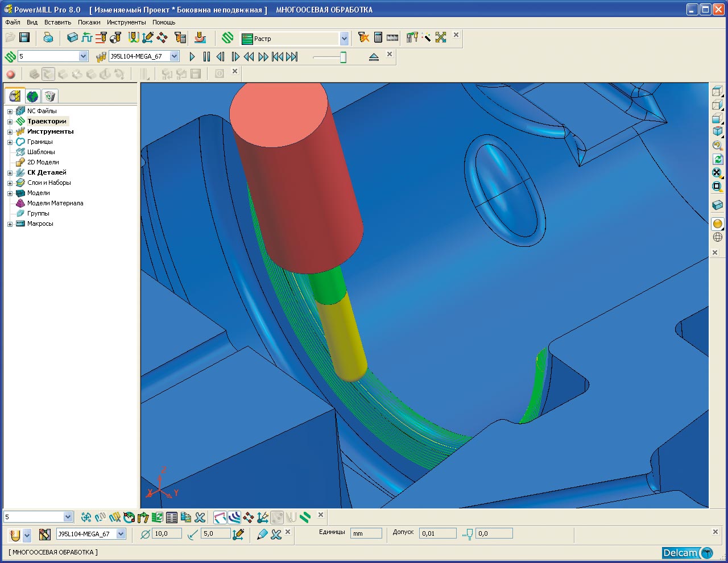Click the zoom to fit icon
Image resolution: width=728 pixels, height=563 pixels.
pyautogui.click(x=717, y=173)
